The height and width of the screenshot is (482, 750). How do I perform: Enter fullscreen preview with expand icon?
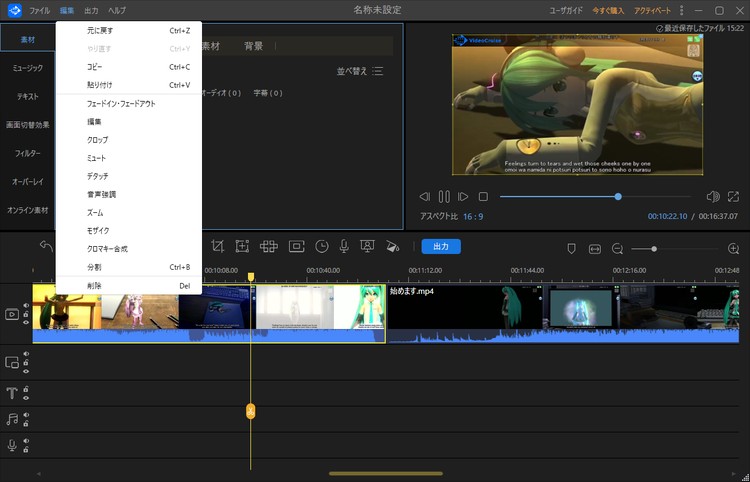[x=733, y=197]
